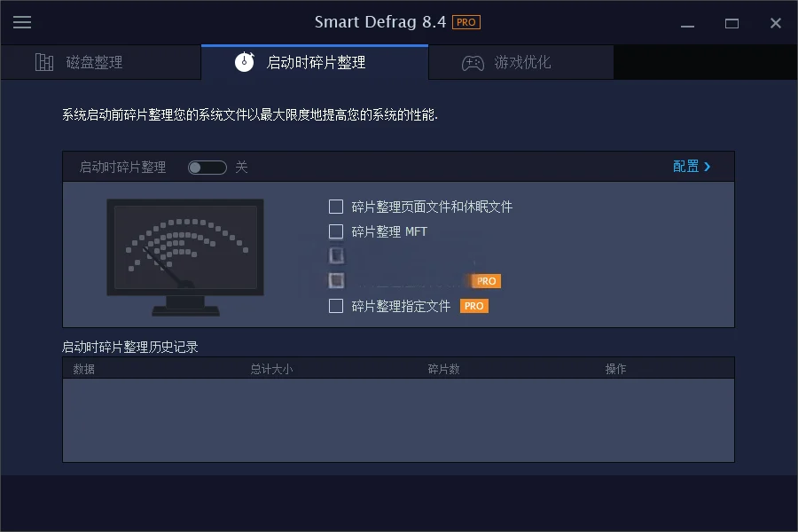Check 碎片整理页面文件和休眠文件 option

pos(336,207)
